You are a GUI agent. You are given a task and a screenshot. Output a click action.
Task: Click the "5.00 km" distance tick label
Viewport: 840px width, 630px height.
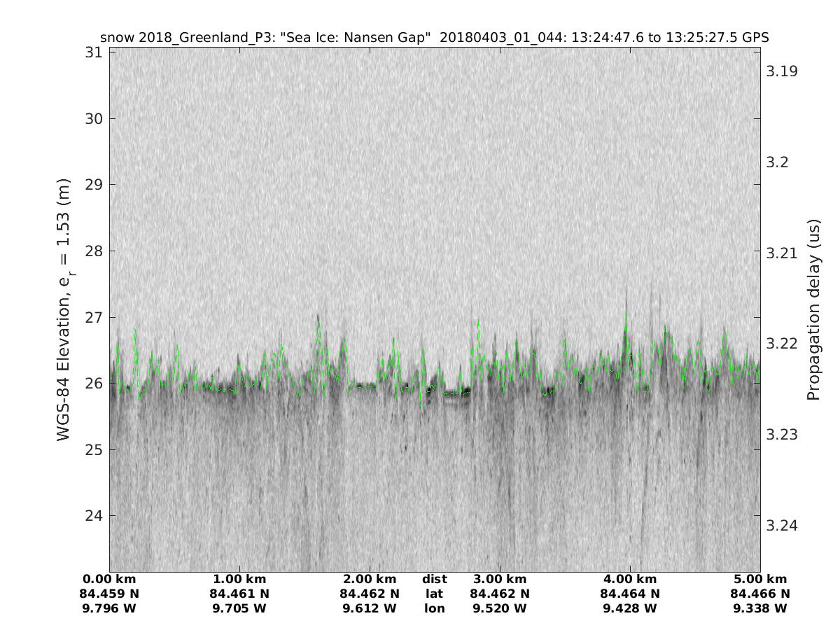click(x=760, y=580)
